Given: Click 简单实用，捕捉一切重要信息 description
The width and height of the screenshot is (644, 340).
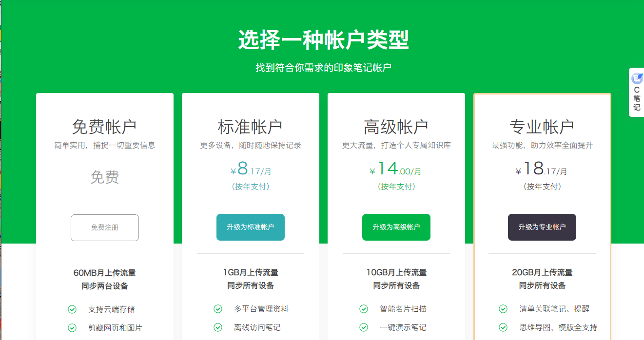Looking at the screenshot, I should click(x=105, y=145).
